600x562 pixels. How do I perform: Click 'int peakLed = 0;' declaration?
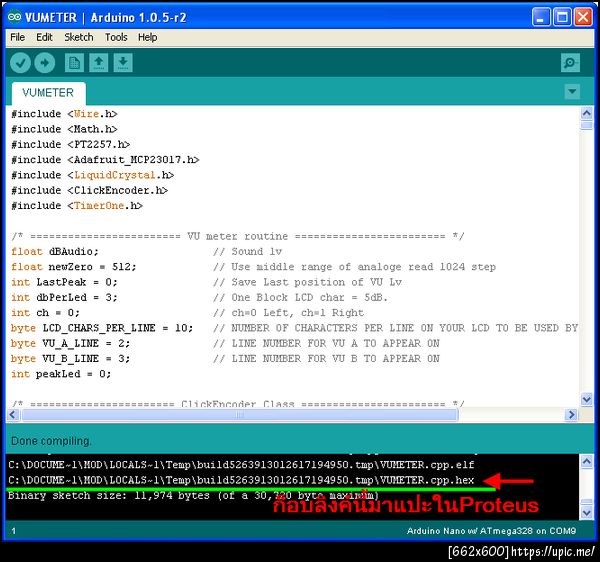(61, 374)
